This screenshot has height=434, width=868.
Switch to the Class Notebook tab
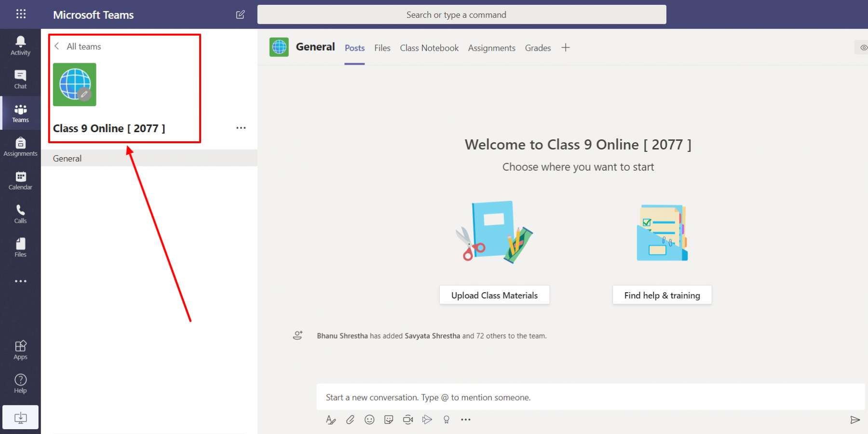(429, 48)
